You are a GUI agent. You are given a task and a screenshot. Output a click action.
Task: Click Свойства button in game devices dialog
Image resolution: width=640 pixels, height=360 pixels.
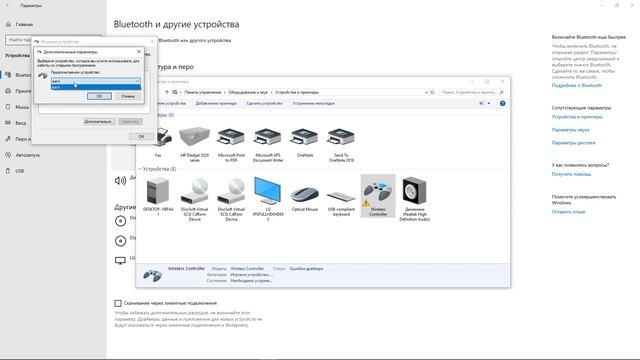pos(130,122)
